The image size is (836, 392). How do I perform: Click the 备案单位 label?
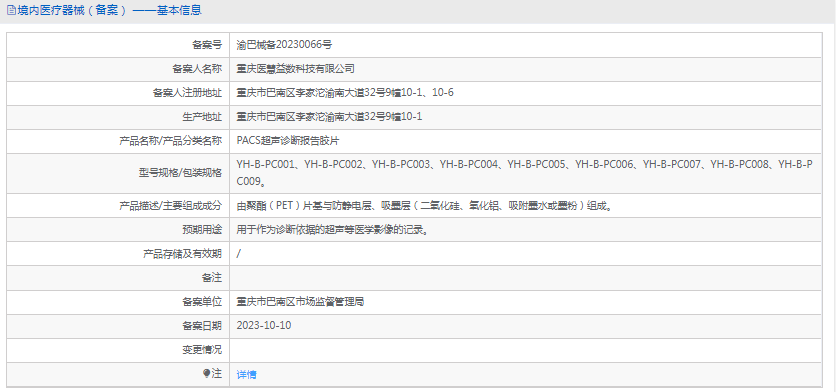(202, 302)
